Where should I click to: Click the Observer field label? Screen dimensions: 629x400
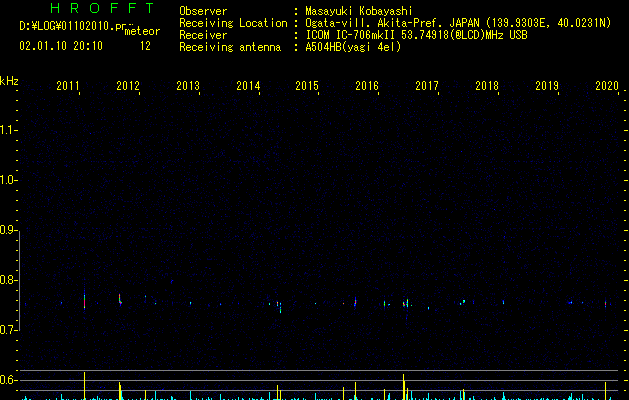point(203,11)
